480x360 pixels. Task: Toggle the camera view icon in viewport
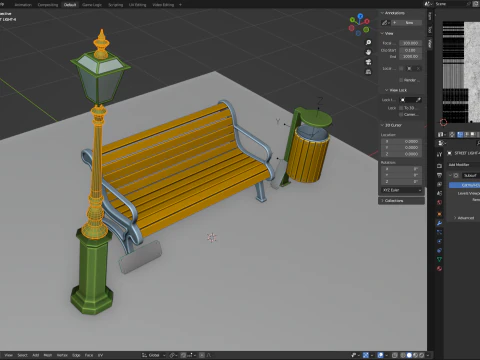(x=368, y=62)
